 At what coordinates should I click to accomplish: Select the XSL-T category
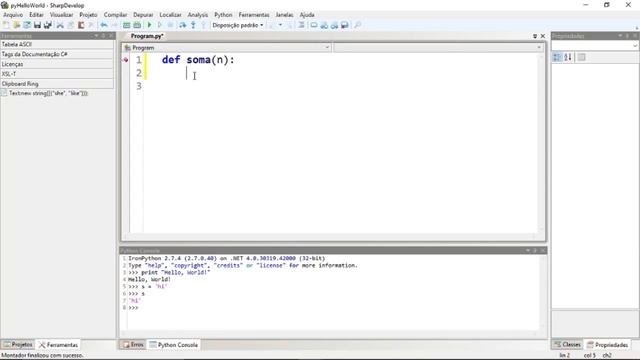click(57, 74)
